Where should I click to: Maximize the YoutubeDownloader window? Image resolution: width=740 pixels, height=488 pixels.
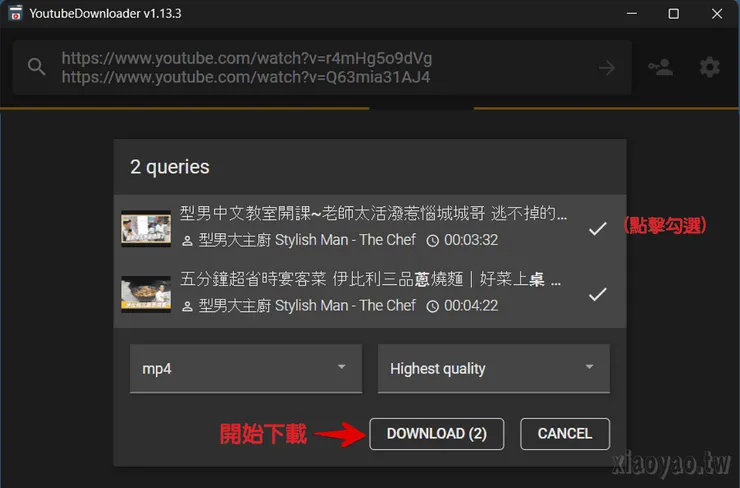(x=673, y=14)
